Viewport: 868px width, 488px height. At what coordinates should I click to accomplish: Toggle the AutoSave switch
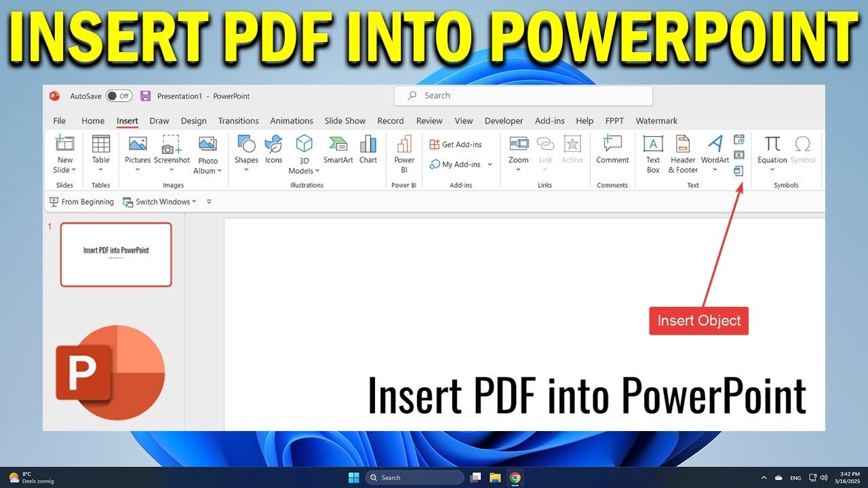[119, 96]
